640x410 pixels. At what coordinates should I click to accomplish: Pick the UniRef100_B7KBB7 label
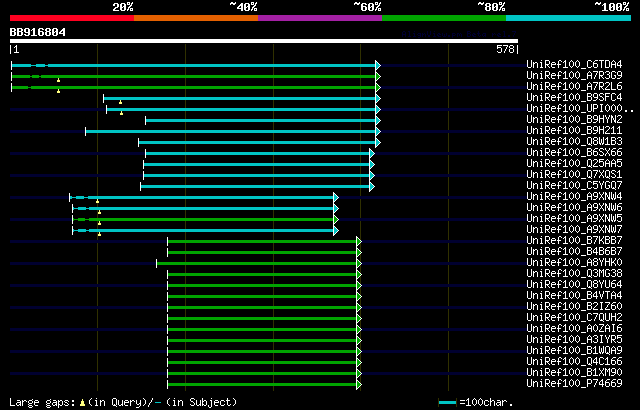click(574, 240)
